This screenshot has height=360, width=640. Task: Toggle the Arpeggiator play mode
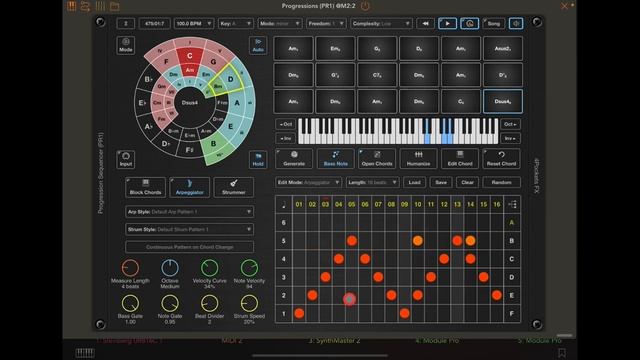click(x=189, y=187)
